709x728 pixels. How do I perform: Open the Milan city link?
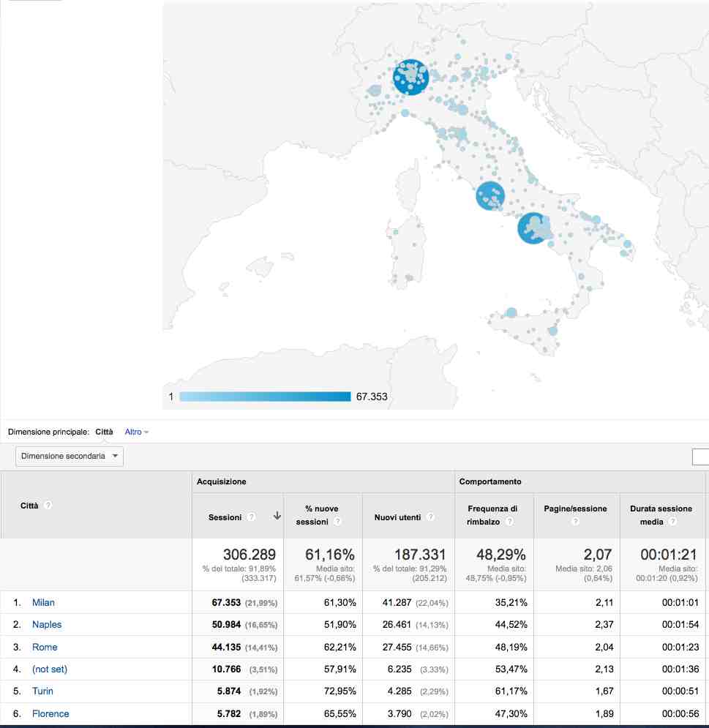[43, 603]
